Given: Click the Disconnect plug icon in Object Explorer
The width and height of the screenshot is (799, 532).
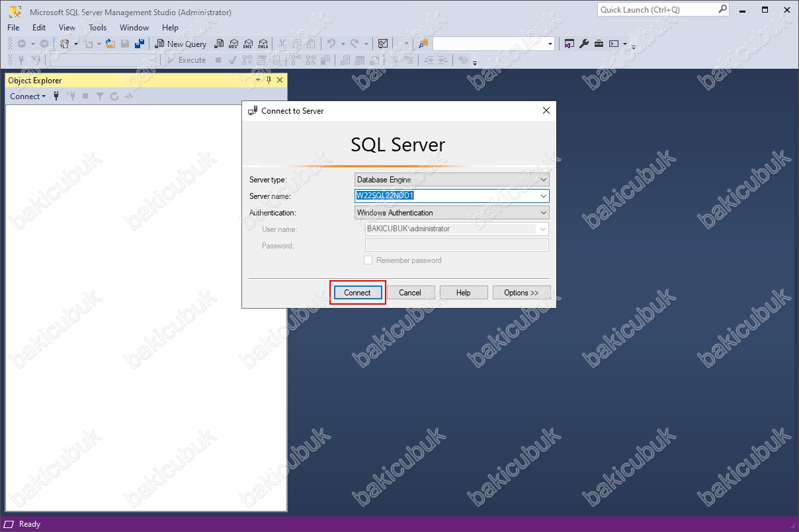Looking at the screenshot, I should click(x=71, y=96).
